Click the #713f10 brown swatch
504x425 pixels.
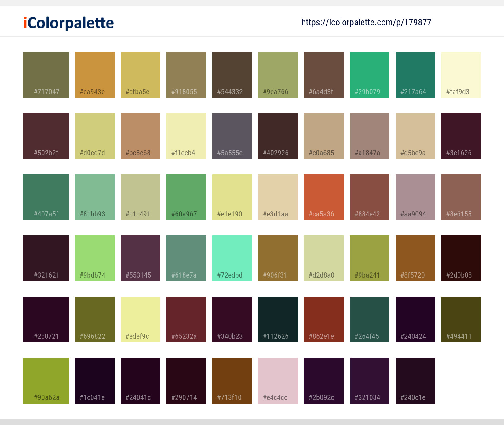pyautogui.click(x=232, y=380)
